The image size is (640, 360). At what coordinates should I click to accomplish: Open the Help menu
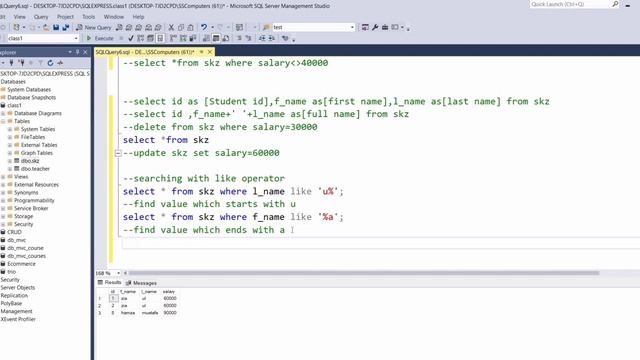tap(138, 17)
